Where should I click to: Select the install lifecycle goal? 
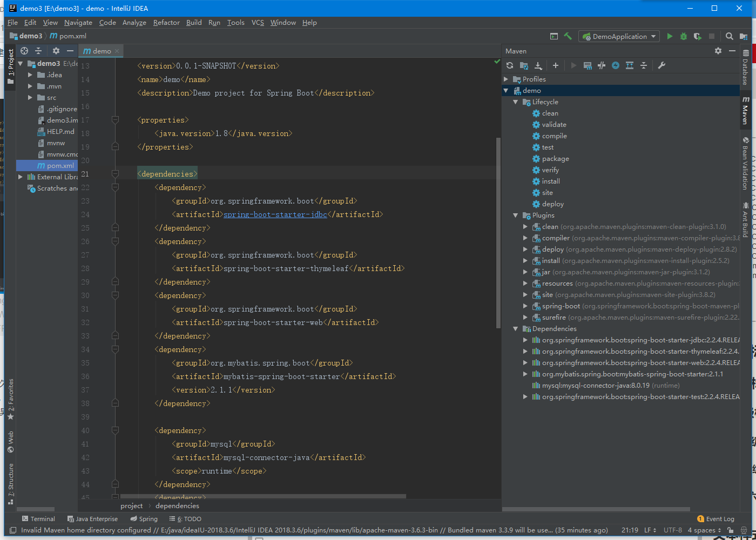point(551,181)
